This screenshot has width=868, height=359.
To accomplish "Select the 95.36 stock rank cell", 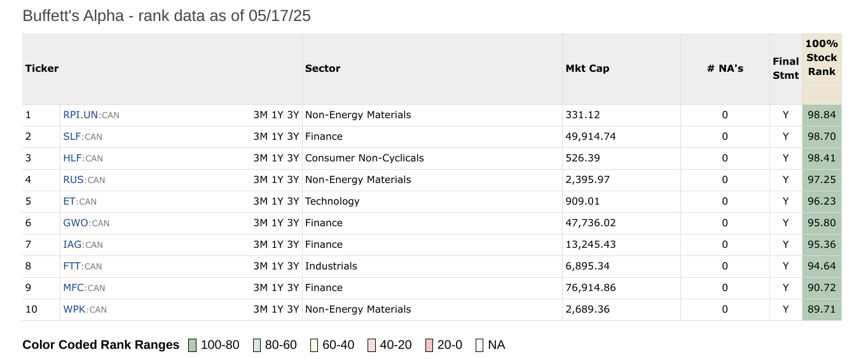I will [822, 245].
